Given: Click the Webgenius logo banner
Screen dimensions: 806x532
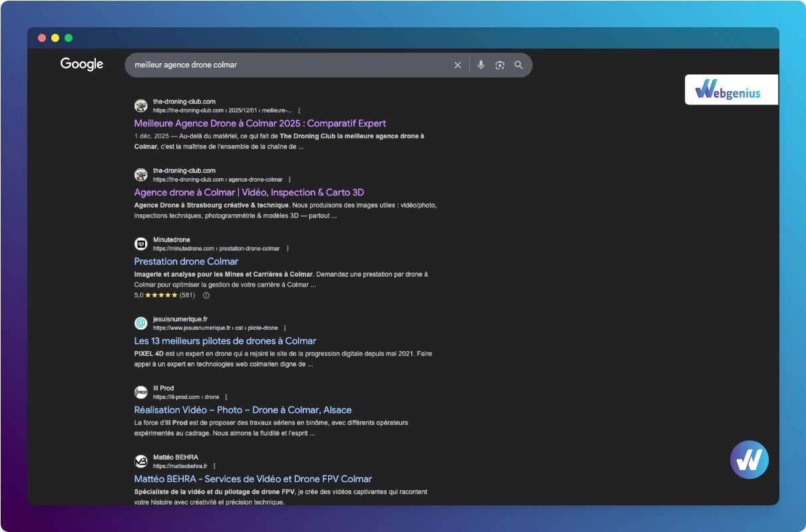Looking at the screenshot, I should (x=731, y=90).
